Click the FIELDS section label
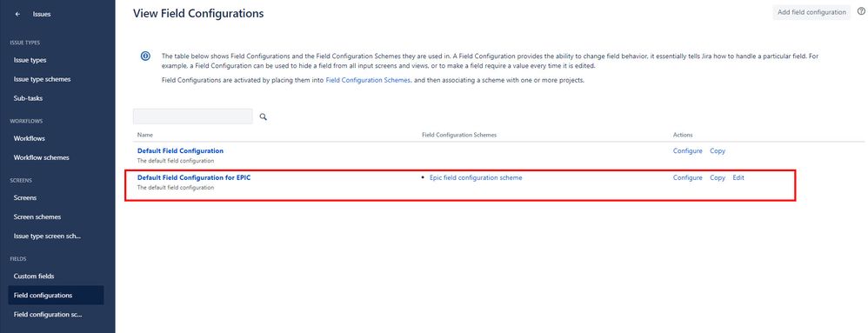868x333 pixels. [x=18, y=259]
